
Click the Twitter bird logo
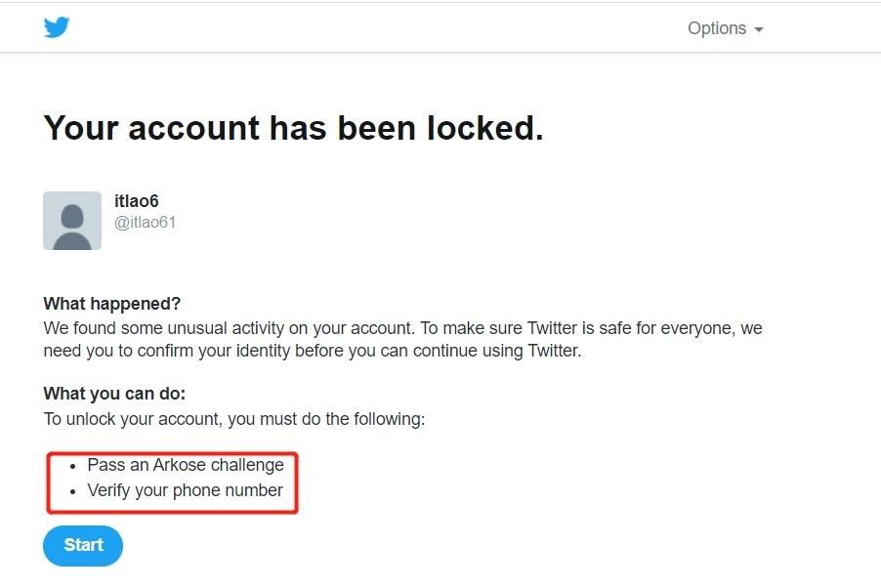57,27
